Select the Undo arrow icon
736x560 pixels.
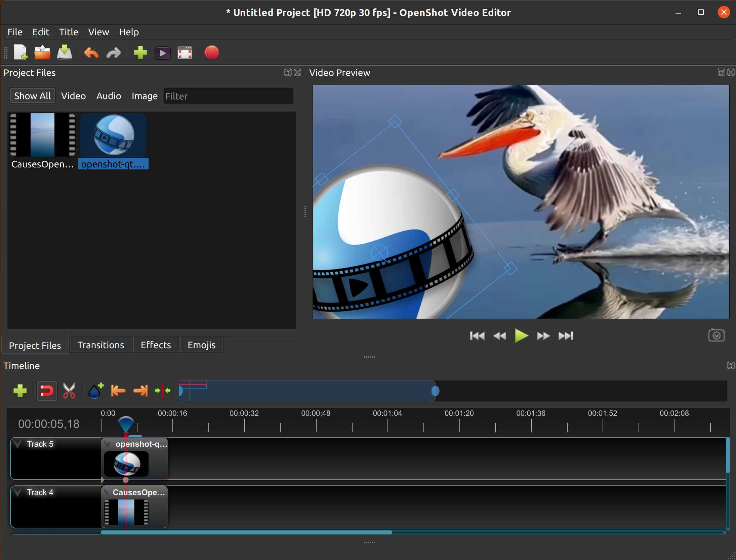[x=91, y=53]
